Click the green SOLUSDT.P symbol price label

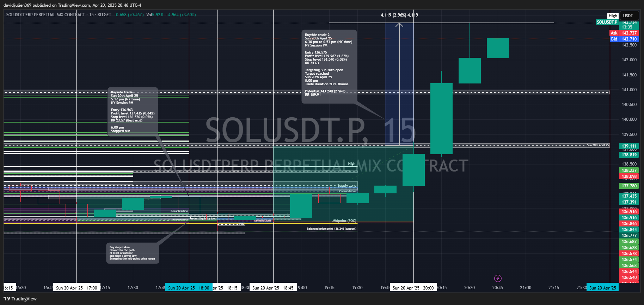click(607, 22)
